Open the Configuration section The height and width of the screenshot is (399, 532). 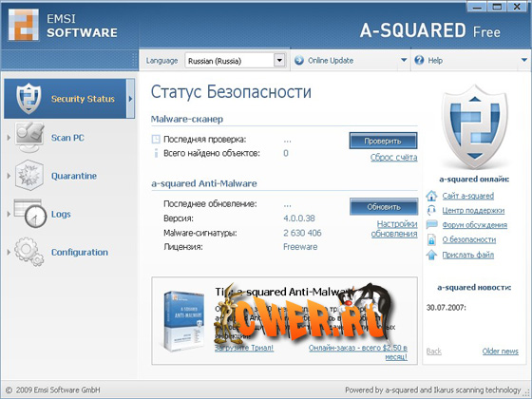tap(80, 252)
